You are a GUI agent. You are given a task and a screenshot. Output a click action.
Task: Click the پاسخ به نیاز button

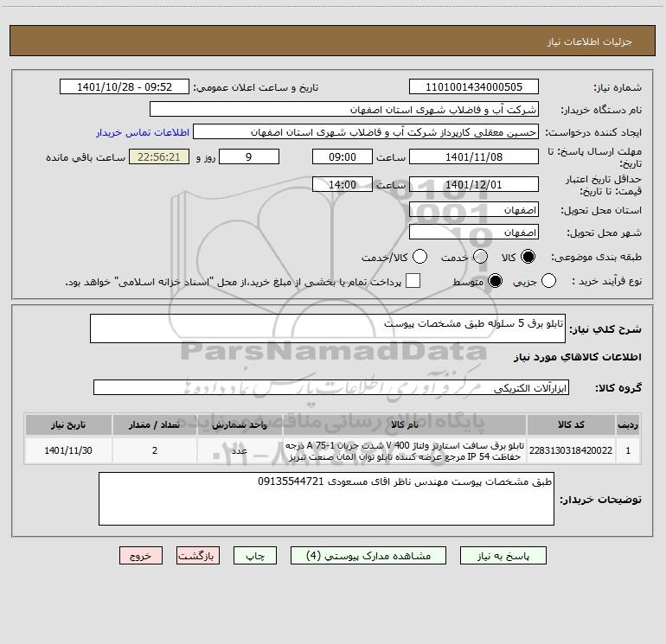pyautogui.click(x=503, y=556)
